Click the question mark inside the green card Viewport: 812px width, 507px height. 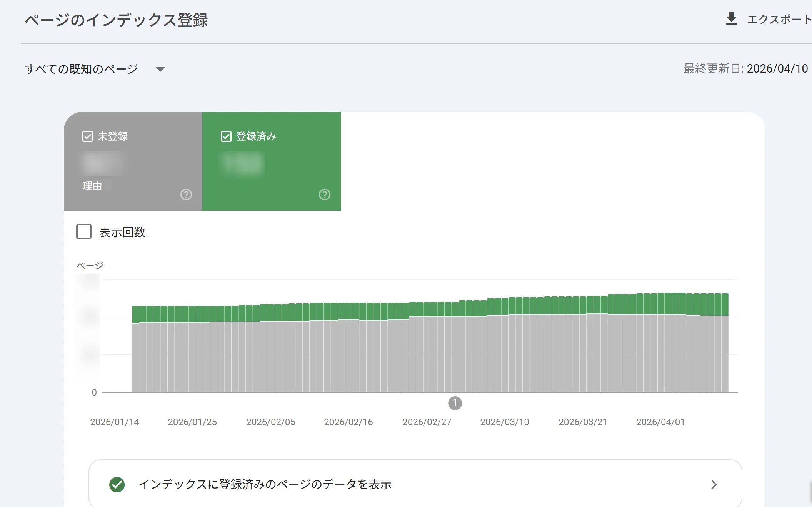coord(325,195)
